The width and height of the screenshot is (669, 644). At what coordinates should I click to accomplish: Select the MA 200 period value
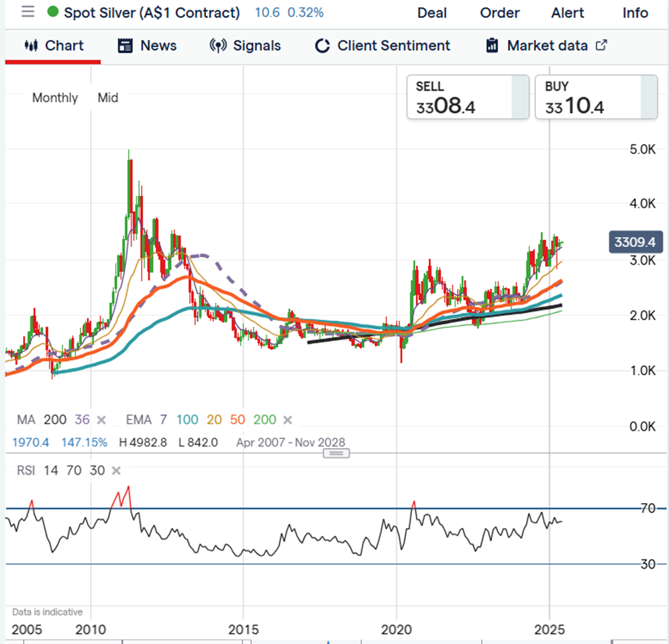pyautogui.click(x=55, y=420)
